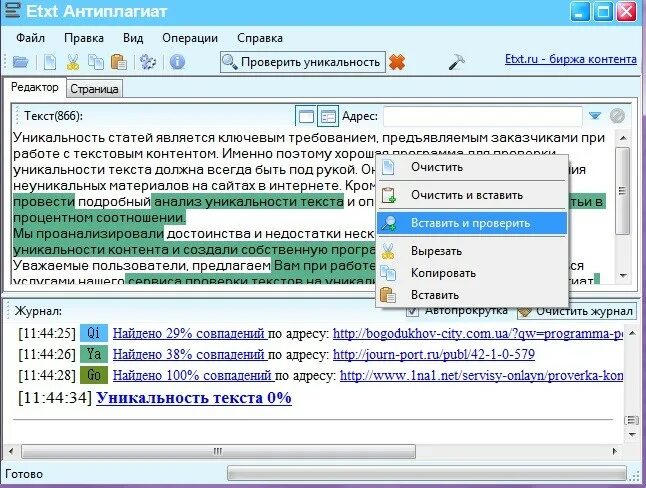Click the Очистить журнал button
Screen dimensions: 646x488
pos(577,312)
